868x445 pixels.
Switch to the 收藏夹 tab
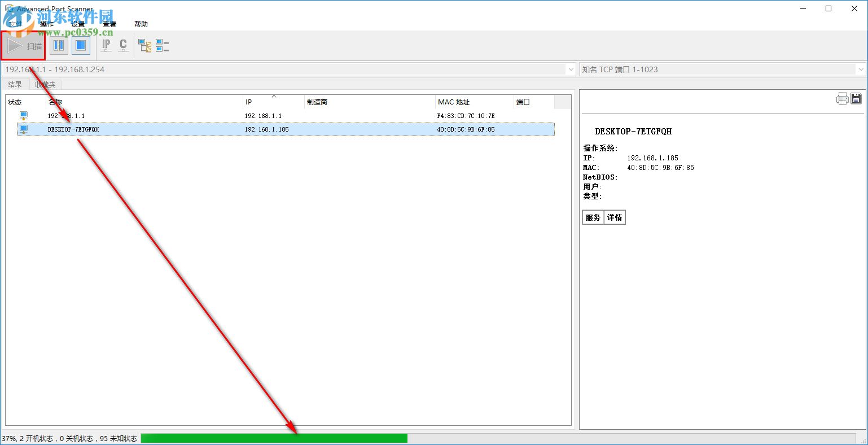tap(45, 84)
